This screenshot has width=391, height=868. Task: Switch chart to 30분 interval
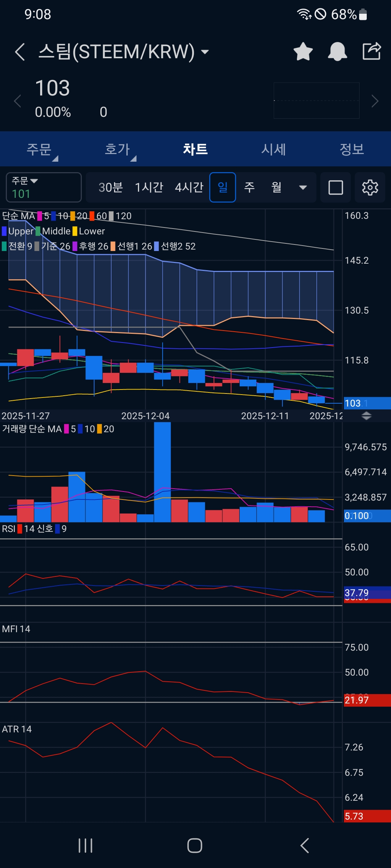[x=111, y=187]
